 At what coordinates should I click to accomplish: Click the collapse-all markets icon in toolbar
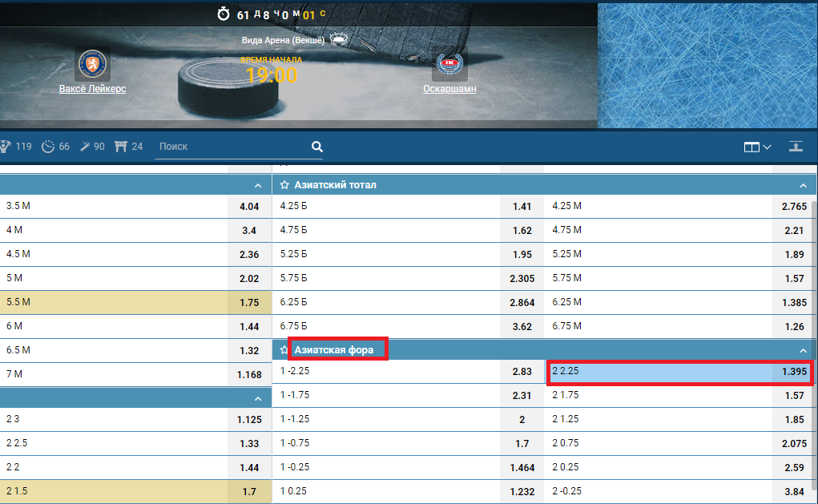(795, 147)
